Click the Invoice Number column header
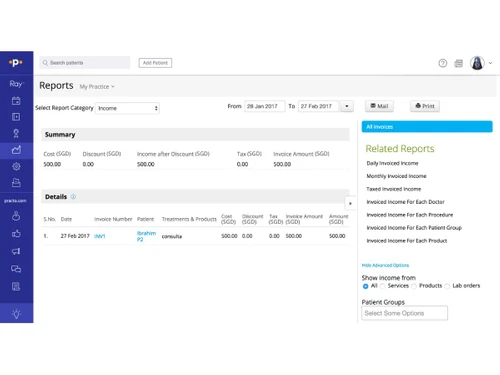 tap(113, 219)
